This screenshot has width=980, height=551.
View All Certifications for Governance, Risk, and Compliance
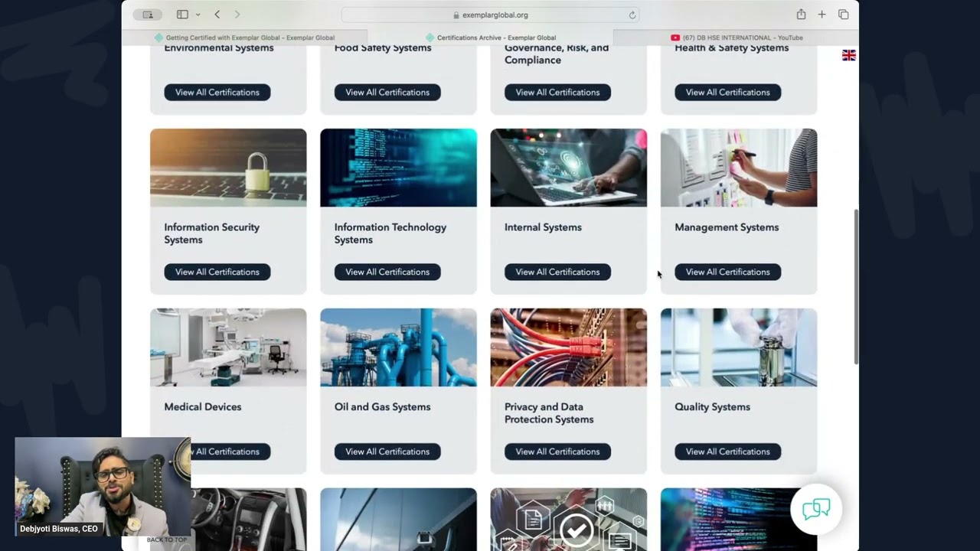pyautogui.click(x=557, y=93)
